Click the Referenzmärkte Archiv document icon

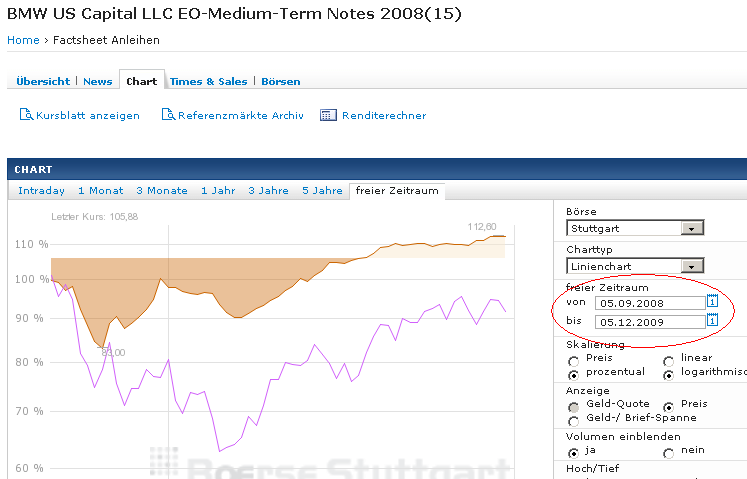(x=169, y=115)
